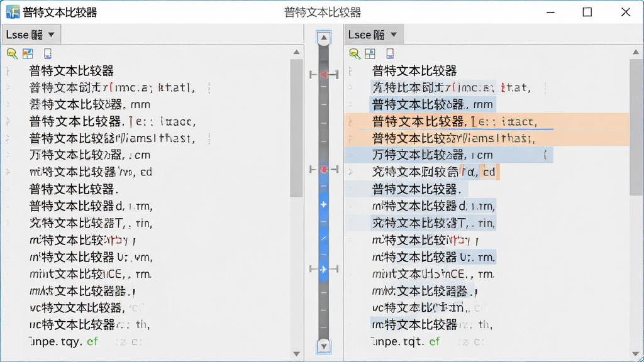The image size is (644, 362).
Task: Select right pane line 普特文本比较器. with period
Action: [417, 189]
